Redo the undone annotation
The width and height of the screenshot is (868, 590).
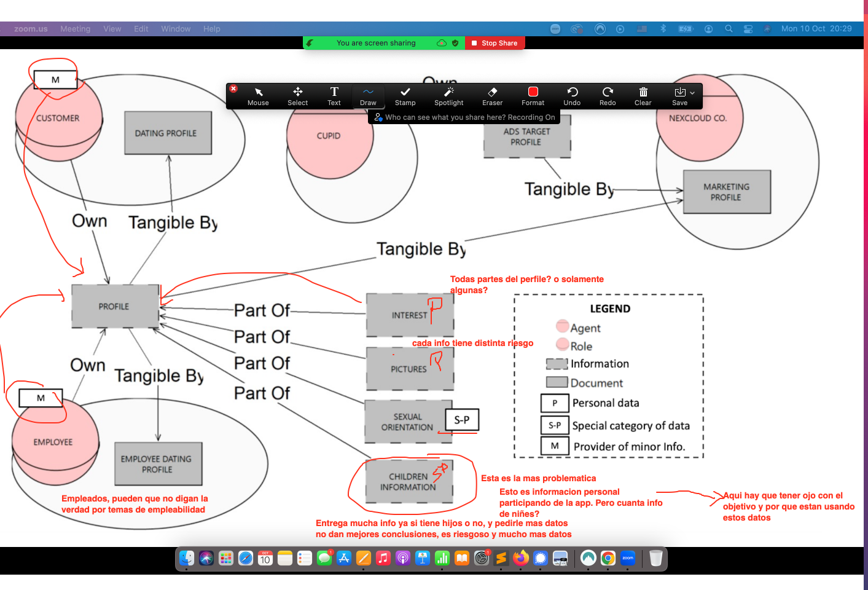coord(608,96)
